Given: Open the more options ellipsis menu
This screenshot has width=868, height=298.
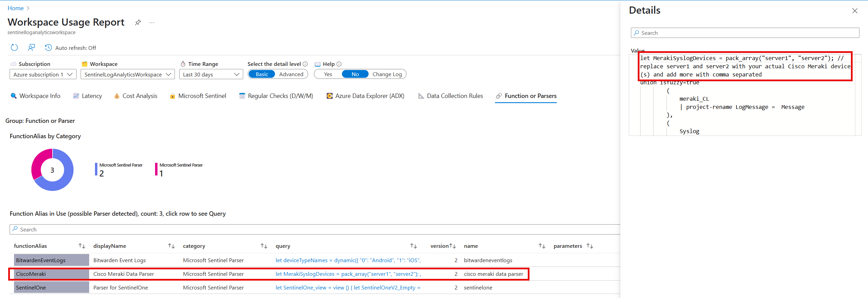Looking at the screenshot, I should click(152, 23).
